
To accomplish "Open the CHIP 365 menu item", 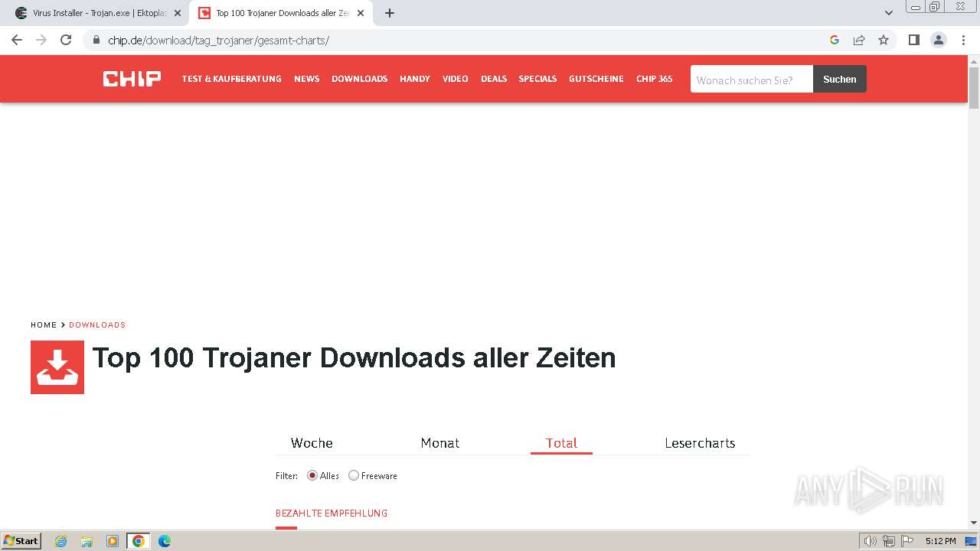I will [655, 79].
